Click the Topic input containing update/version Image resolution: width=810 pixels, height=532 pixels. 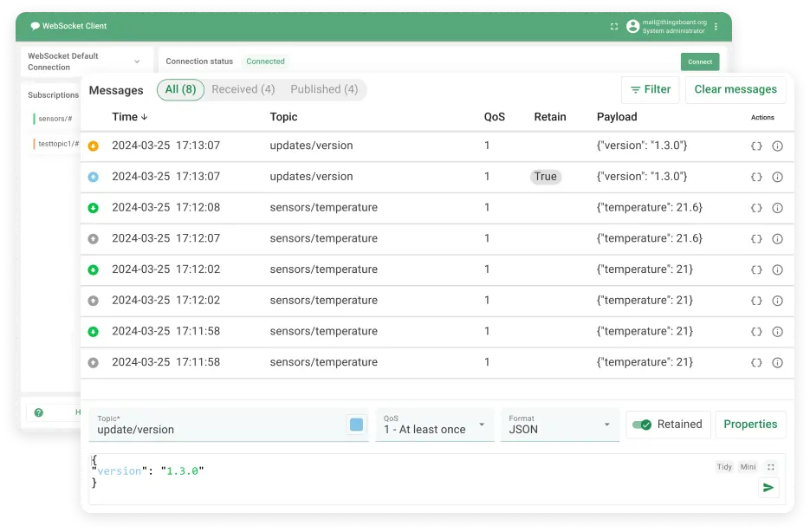click(217, 429)
